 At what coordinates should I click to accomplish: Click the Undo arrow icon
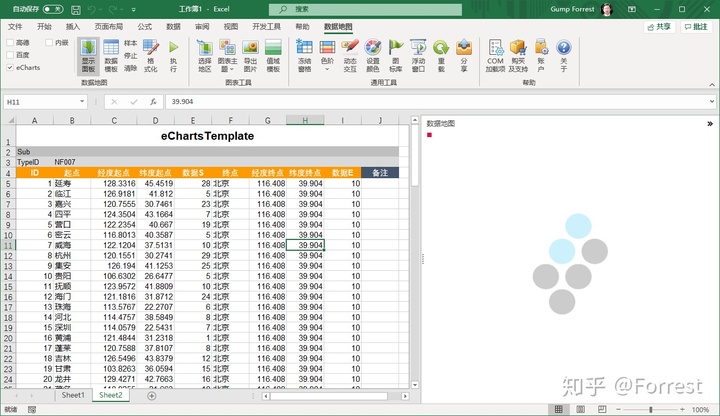(92, 9)
